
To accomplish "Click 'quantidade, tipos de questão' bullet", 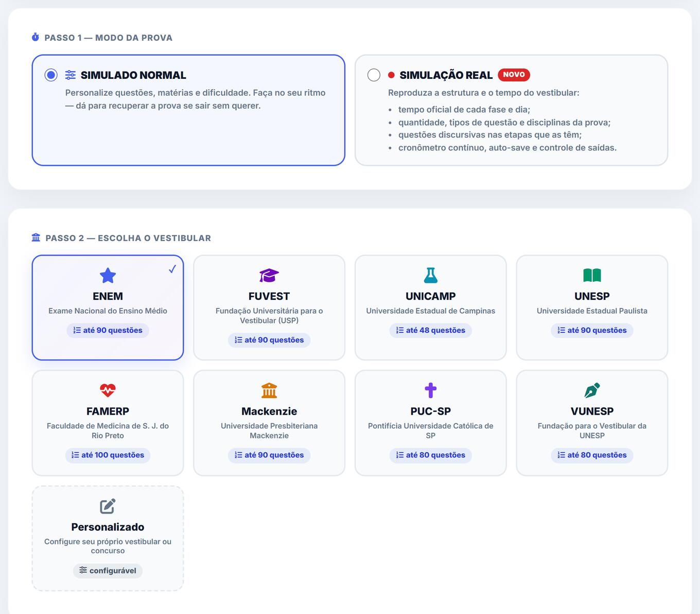I will coord(504,122).
